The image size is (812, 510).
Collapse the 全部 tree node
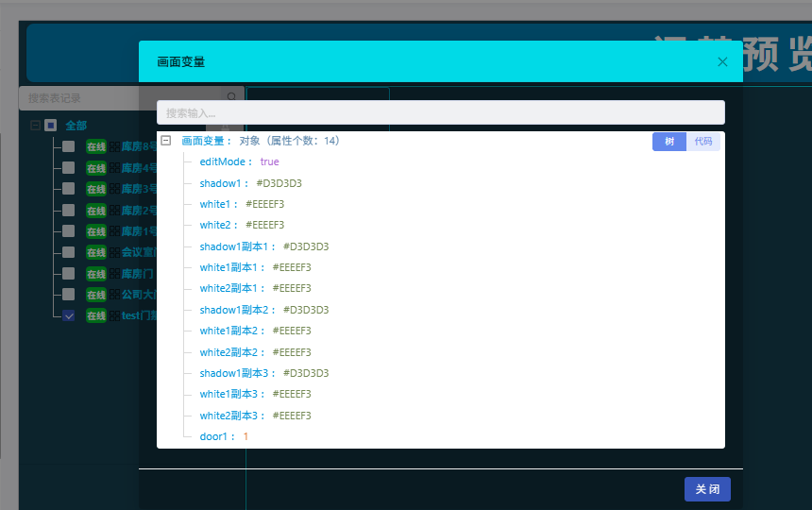[35, 125]
